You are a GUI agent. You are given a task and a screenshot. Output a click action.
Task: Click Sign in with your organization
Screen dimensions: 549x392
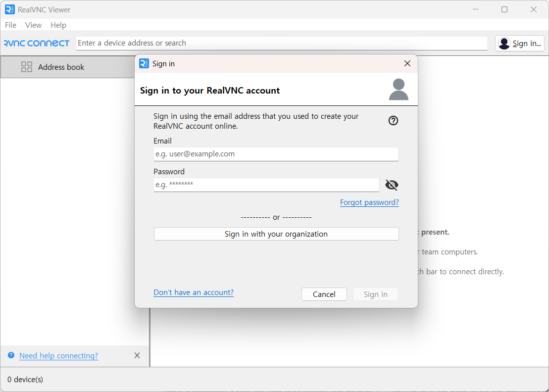276,234
